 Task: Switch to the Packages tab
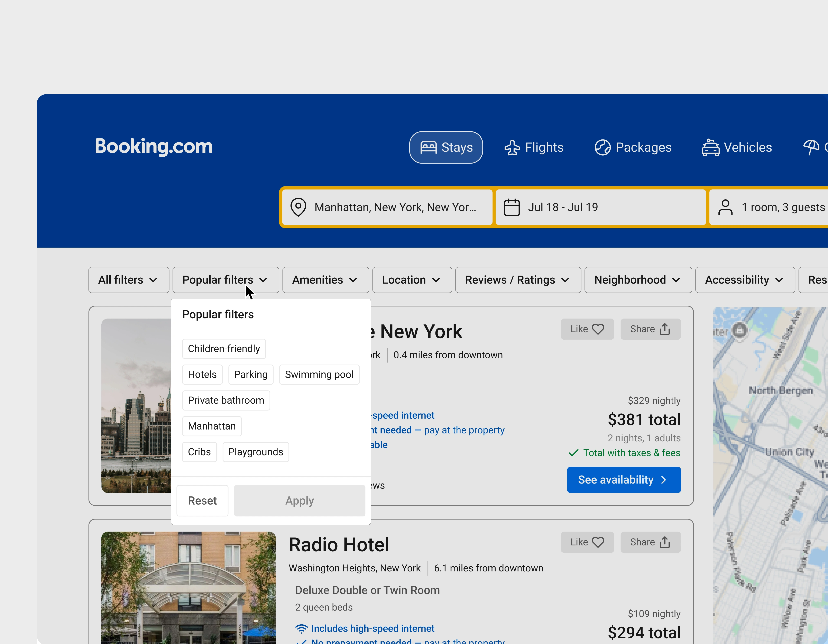633,147
